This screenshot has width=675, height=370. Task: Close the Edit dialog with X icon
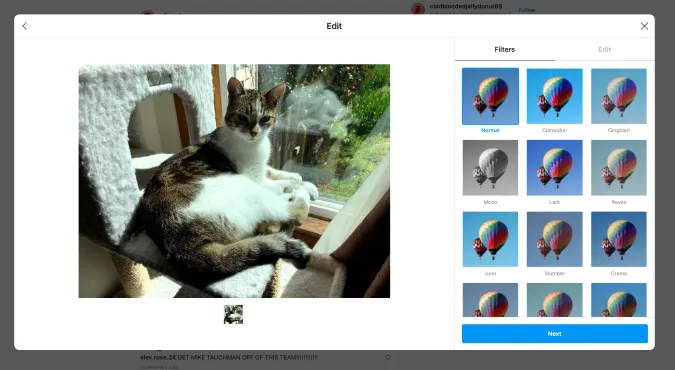[x=644, y=26]
